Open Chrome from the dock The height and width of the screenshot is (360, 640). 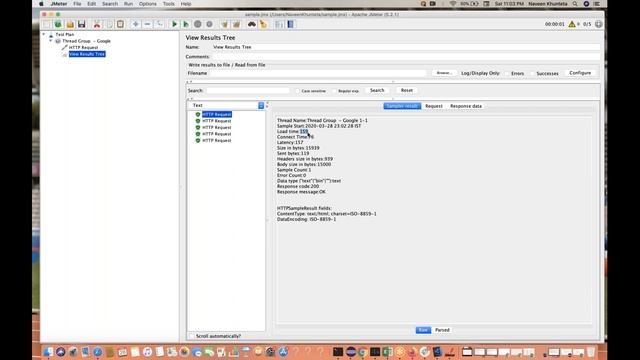(x=362, y=352)
